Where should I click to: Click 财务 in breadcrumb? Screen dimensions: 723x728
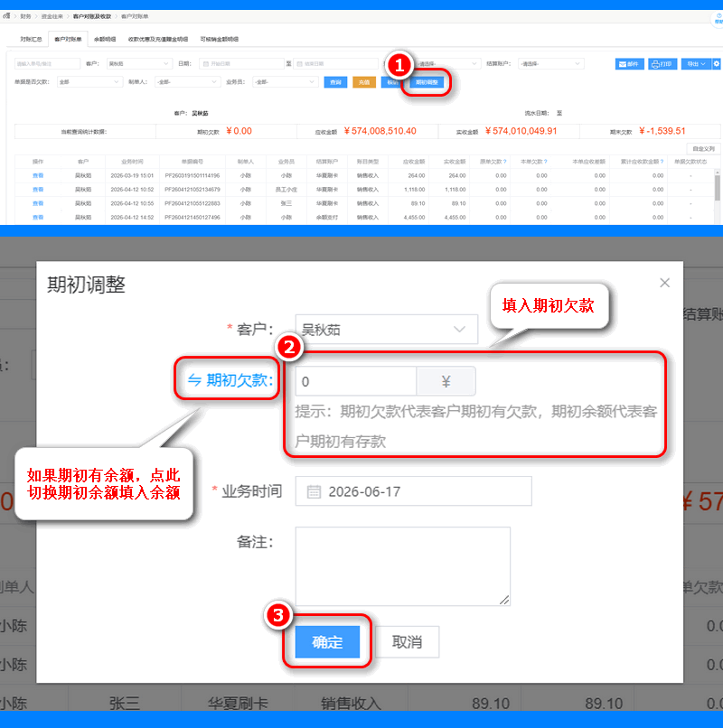click(x=25, y=16)
